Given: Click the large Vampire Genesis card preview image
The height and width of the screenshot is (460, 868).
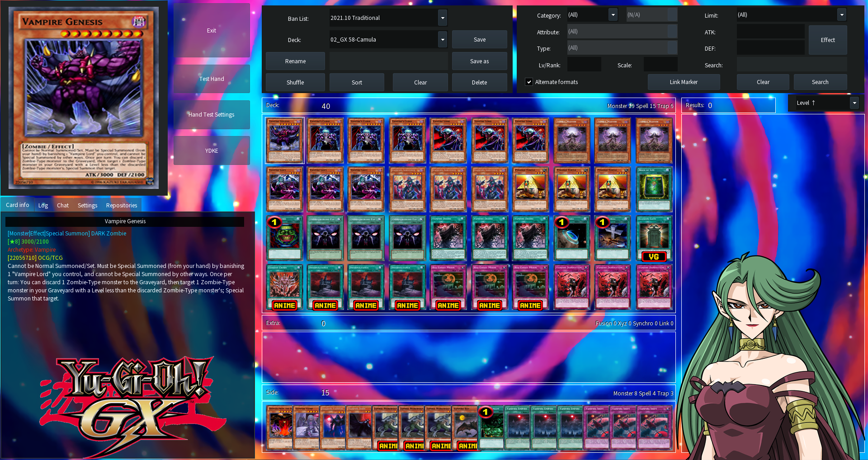Looking at the screenshot, I should coord(84,98).
